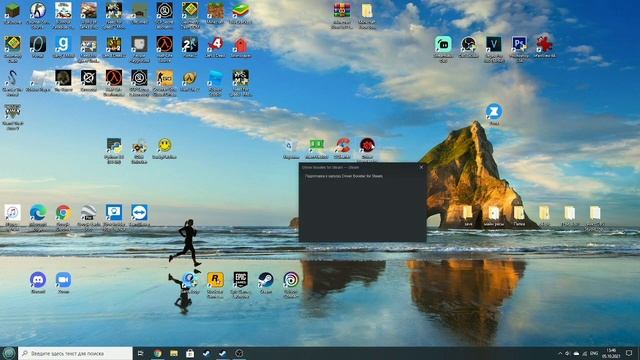Image resolution: width=640 pixels, height=360 pixels.
Task: Open Task View on the taskbar
Action: (x=141, y=353)
